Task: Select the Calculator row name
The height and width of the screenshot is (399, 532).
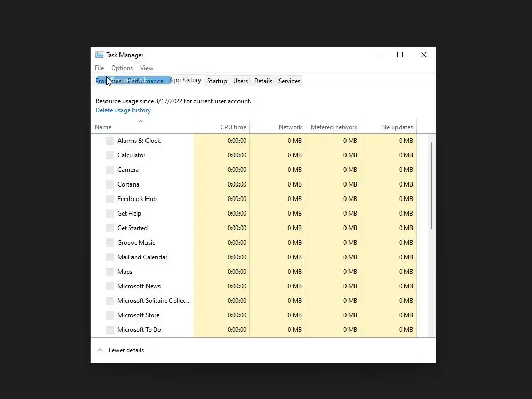Action: 131,155
